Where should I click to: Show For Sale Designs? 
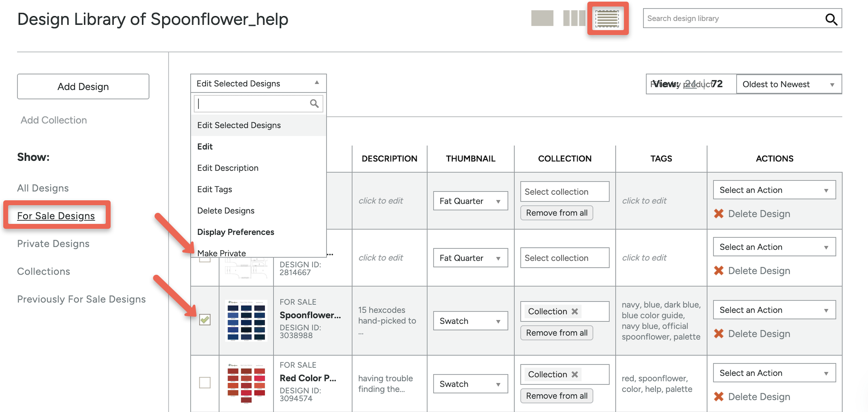coord(56,216)
